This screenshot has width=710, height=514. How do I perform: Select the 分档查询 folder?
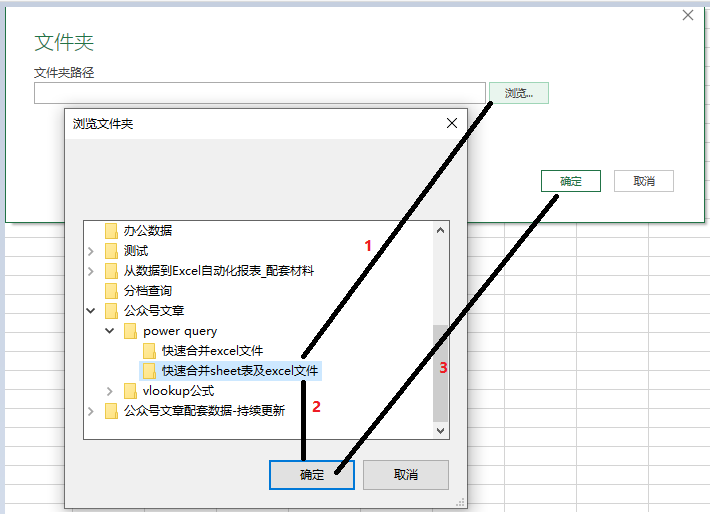click(x=148, y=291)
